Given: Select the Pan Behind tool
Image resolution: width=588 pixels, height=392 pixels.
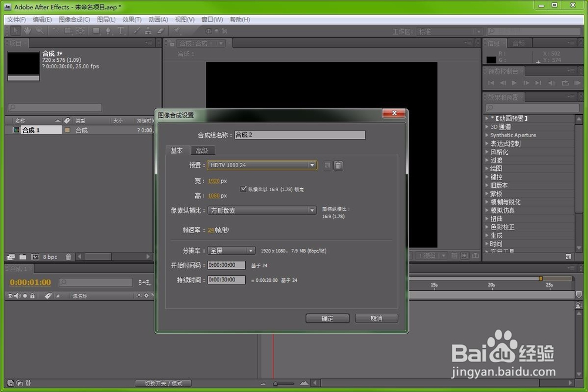Looking at the screenshot, I should pyautogui.click(x=80, y=31).
